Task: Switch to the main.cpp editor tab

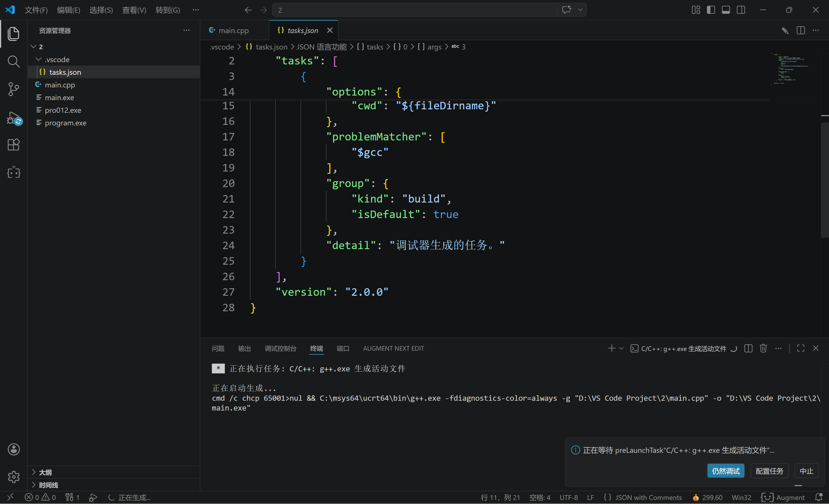Action: (233, 30)
